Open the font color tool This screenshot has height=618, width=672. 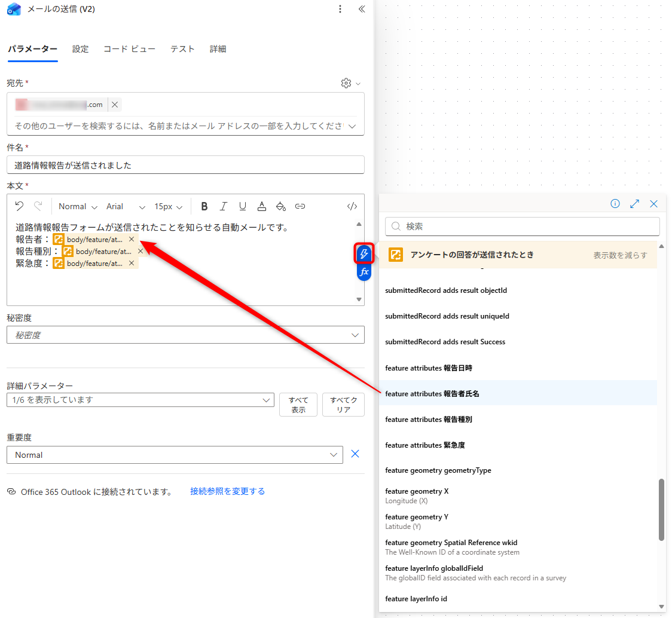pyautogui.click(x=261, y=206)
